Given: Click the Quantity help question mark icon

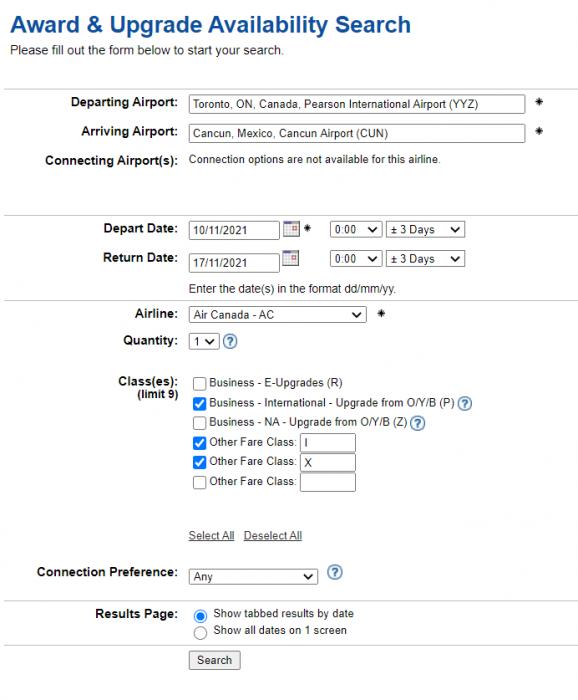Looking at the screenshot, I should pyautogui.click(x=230, y=342).
